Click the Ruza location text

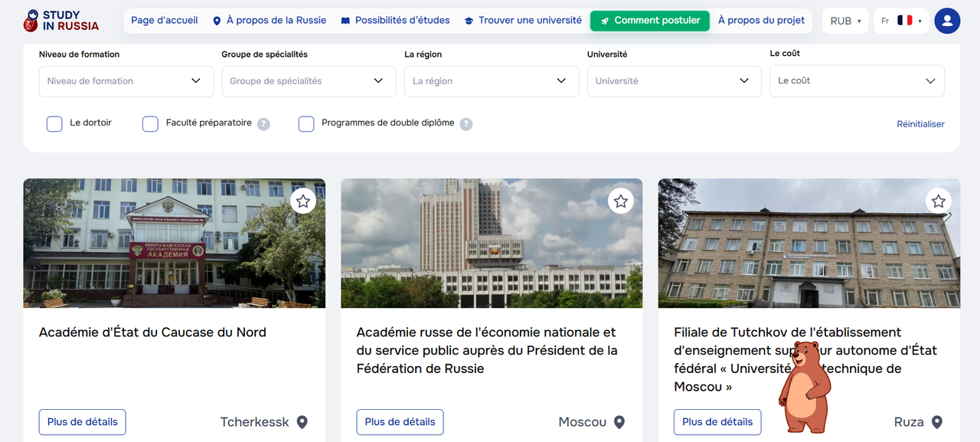(909, 422)
